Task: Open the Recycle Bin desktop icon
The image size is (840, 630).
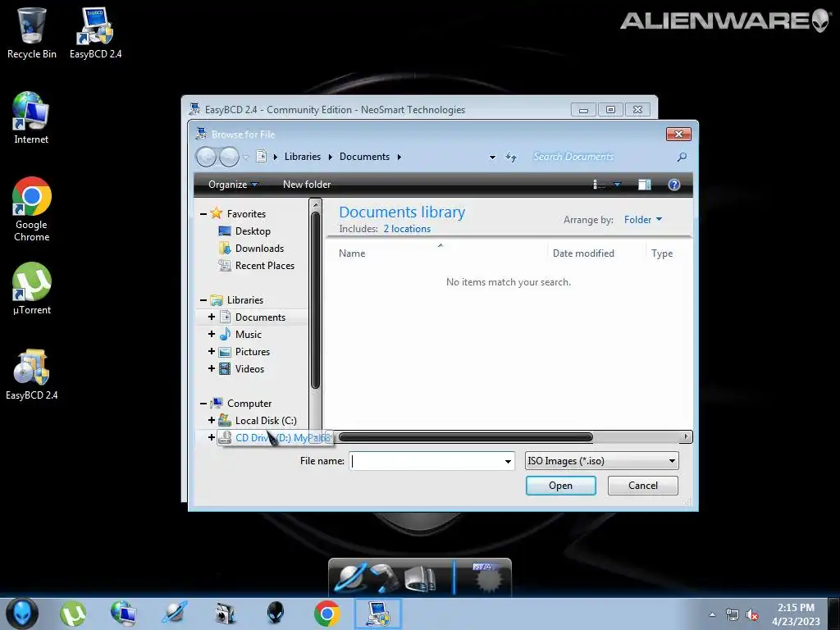Action: [x=32, y=33]
